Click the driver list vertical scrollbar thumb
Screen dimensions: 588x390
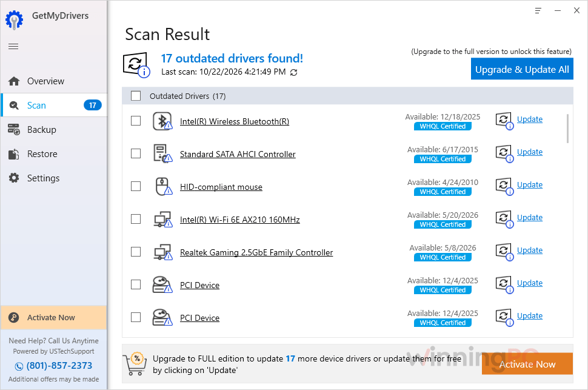click(567, 129)
